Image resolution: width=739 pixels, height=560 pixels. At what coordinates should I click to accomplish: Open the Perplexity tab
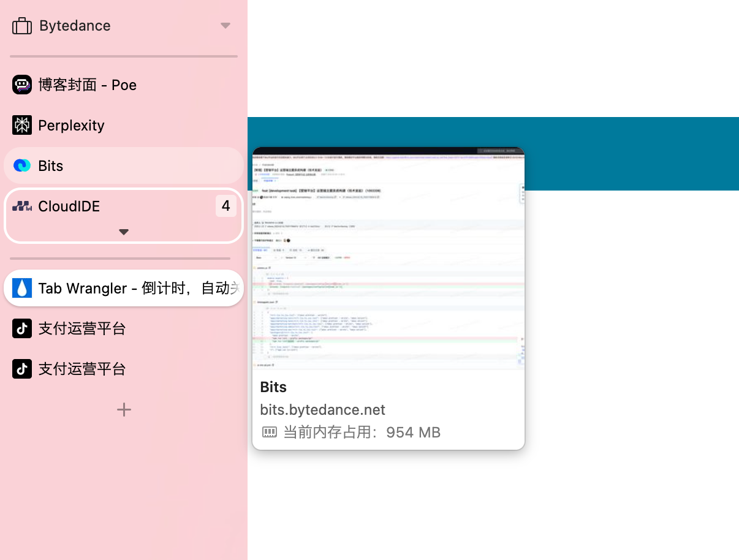[x=124, y=125]
